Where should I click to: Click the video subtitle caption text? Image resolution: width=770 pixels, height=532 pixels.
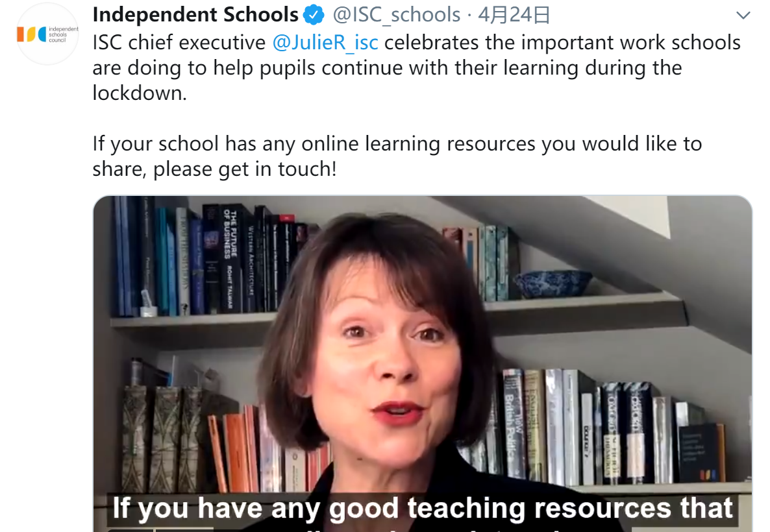[422, 508]
